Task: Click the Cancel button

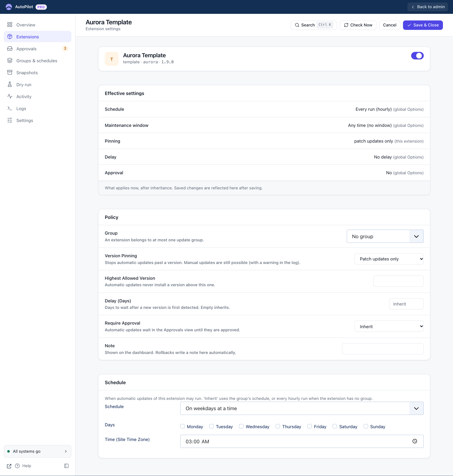Action: [x=389, y=25]
